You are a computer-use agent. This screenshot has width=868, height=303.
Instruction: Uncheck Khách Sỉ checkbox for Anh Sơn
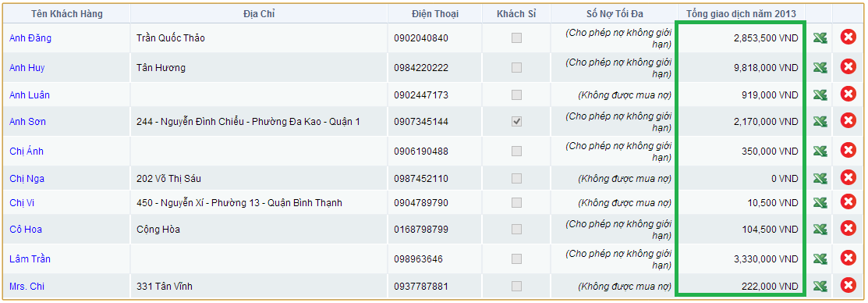516,121
